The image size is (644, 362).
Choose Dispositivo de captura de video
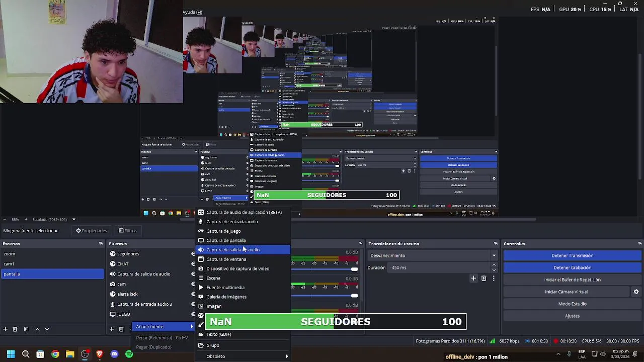click(x=243, y=268)
